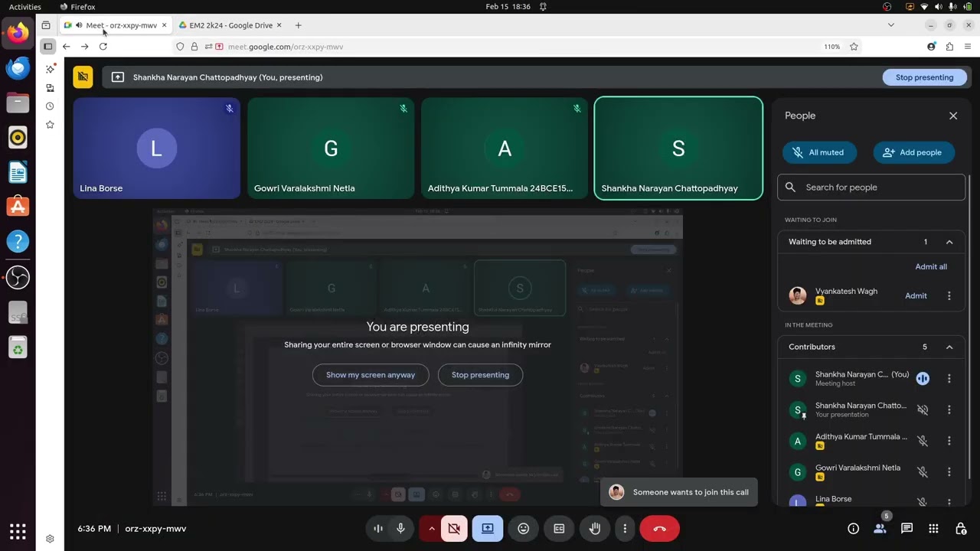Open a new browser tab
Screen dimensions: 980x551
298,25
